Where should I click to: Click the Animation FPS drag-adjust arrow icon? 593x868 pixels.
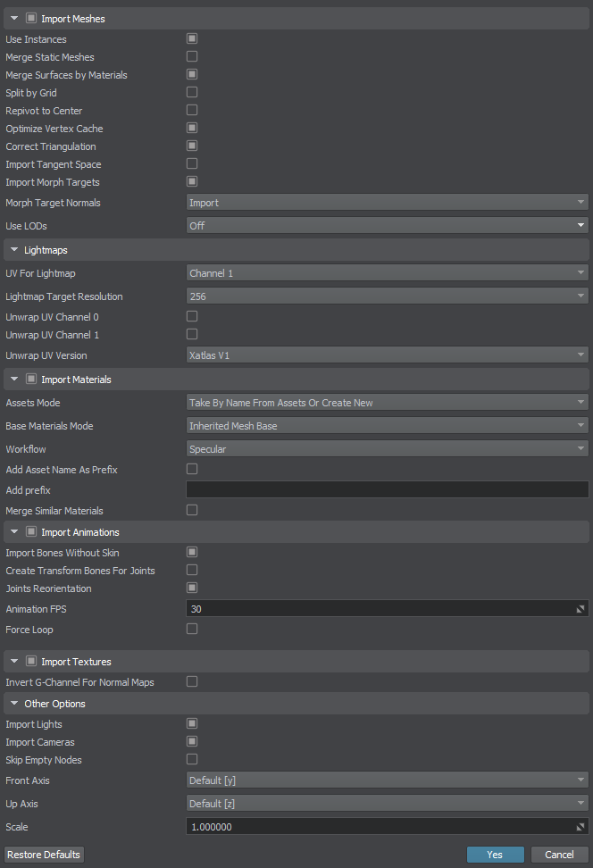580,609
